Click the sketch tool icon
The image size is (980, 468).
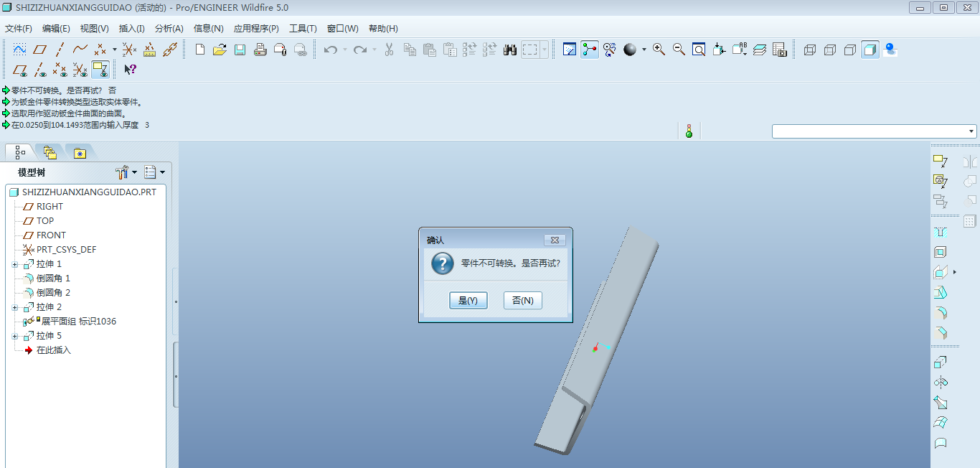(20, 50)
